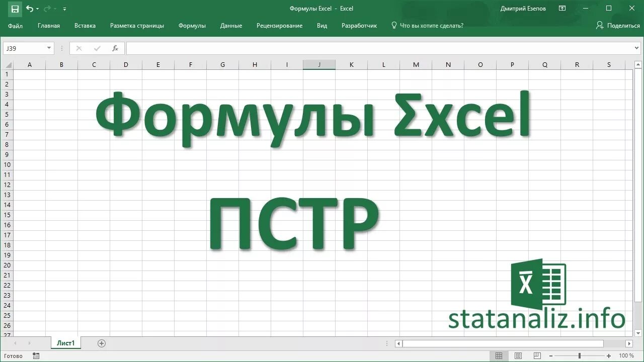Click the zoom slider handle
Viewport: 644px width, 362px height.
(x=580, y=356)
